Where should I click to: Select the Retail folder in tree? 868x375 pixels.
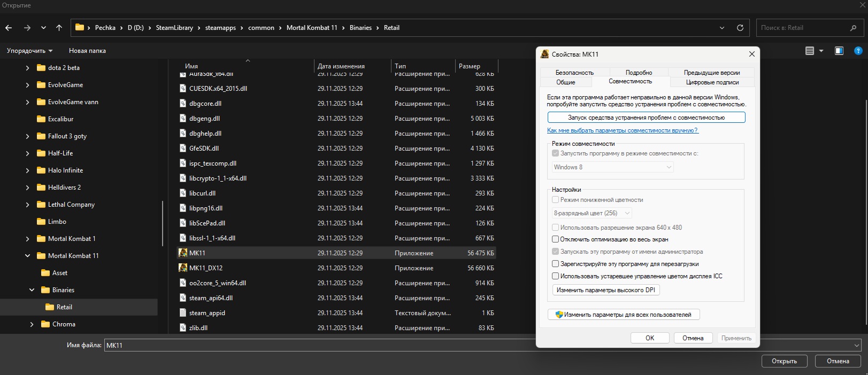point(64,307)
